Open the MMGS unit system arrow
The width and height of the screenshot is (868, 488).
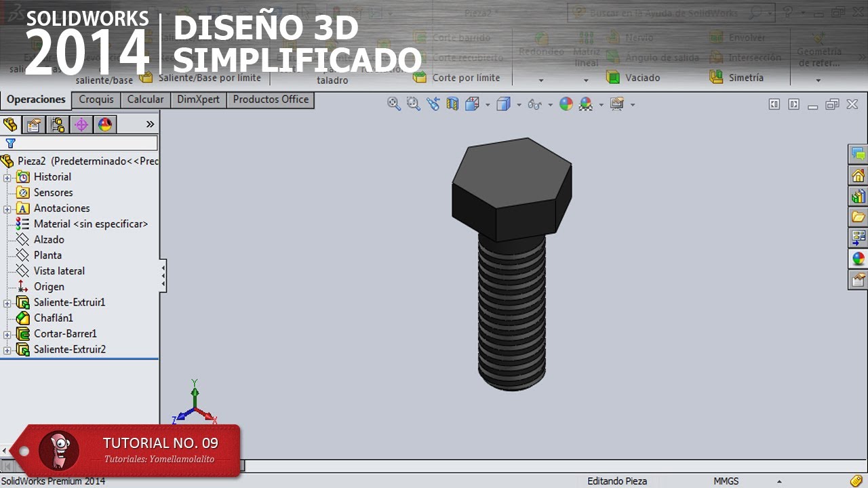779,481
